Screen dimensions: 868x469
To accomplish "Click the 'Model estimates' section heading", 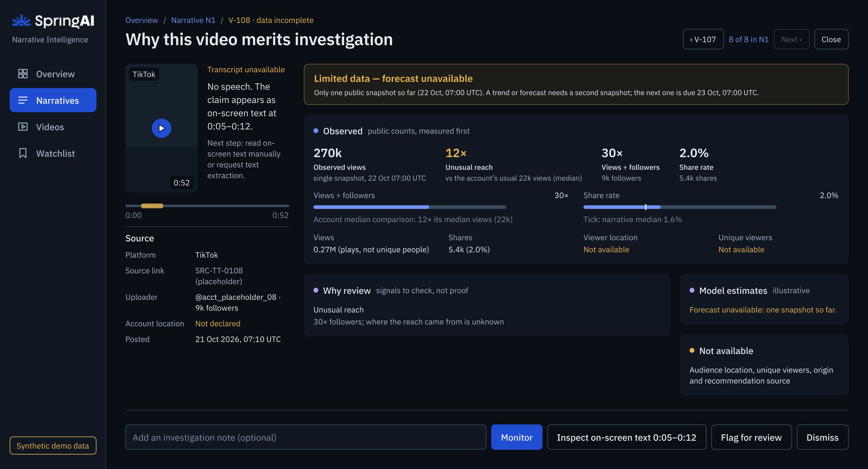I will [x=733, y=291].
